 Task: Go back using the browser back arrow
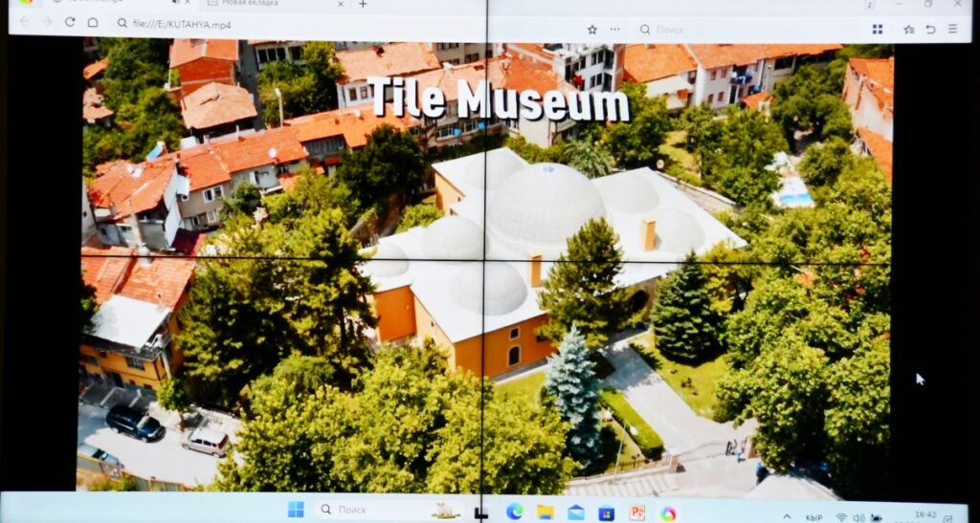coord(24,22)
